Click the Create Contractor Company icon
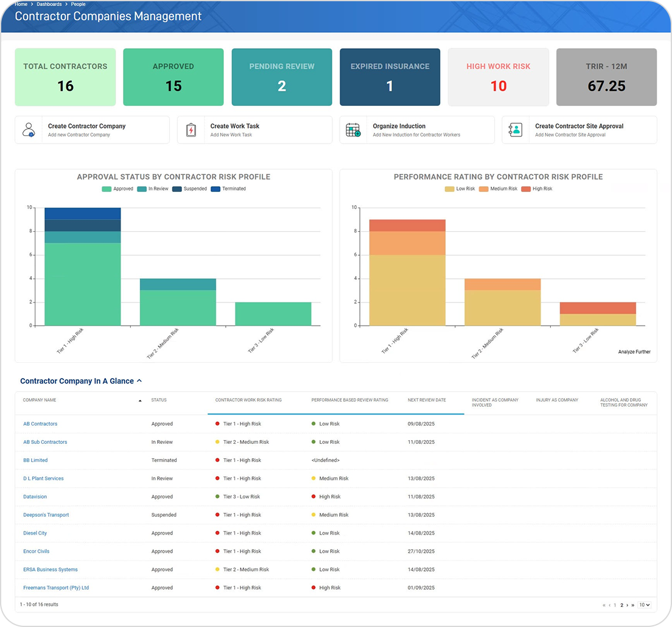 click(x=29, y=130)
